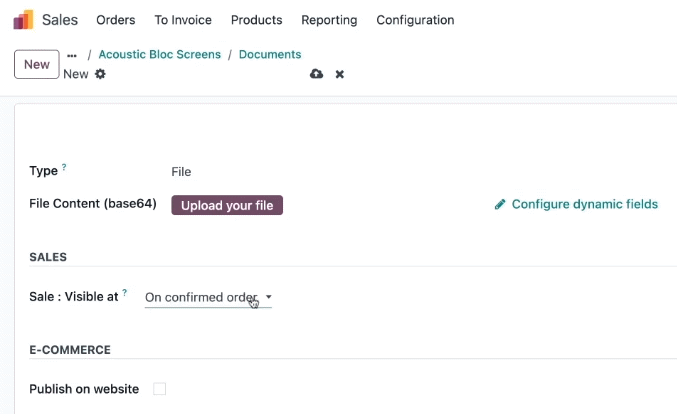Show help tooltip beside Sale : Visible at
The width and height of the screenshot is (677, 414).
pos(124,293)
